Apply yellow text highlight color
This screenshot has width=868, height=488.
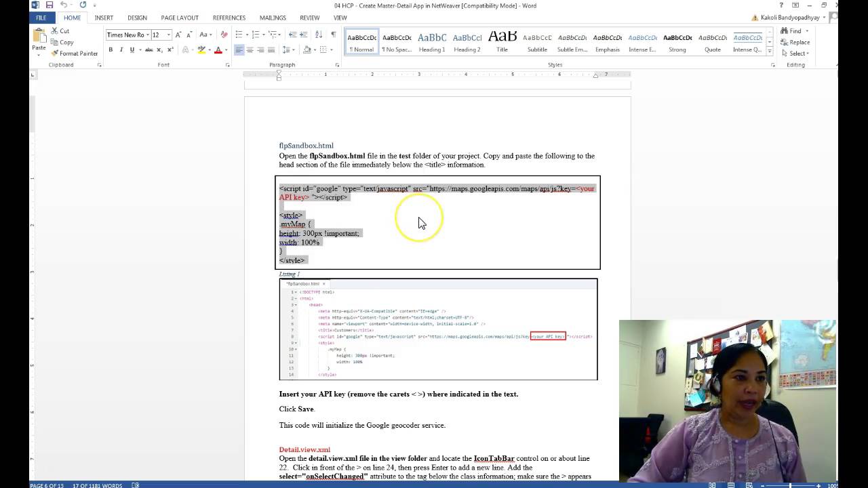201,49
